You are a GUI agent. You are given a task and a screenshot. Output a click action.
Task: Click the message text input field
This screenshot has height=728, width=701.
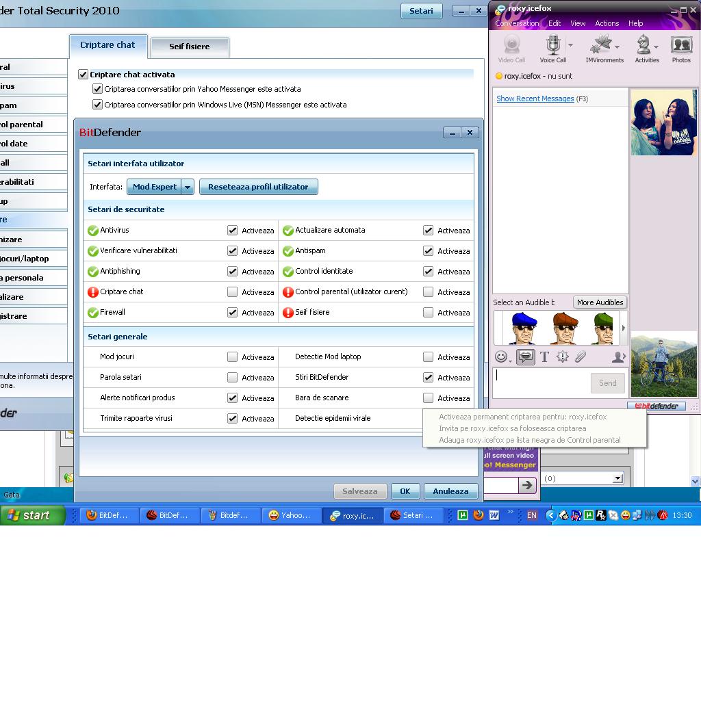point(541,382)
